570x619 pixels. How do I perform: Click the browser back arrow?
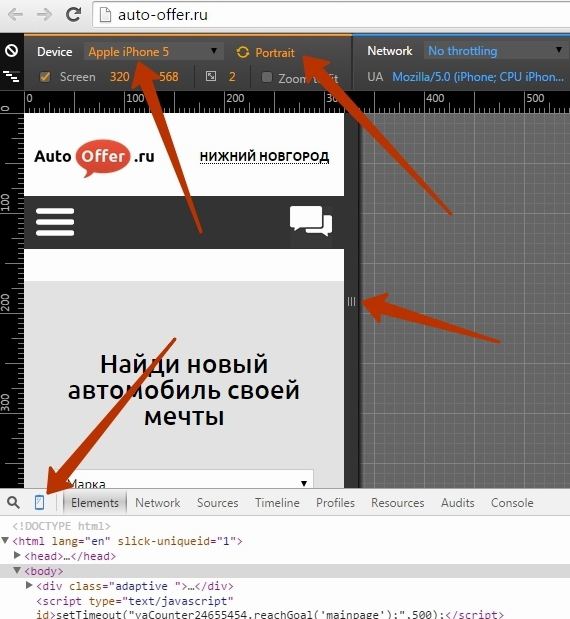[x=15, y=15]
